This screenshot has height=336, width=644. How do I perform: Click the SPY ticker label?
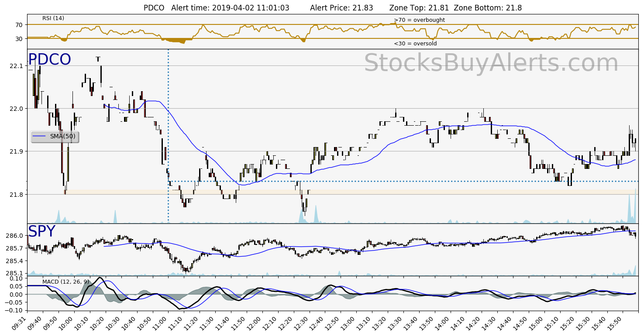(41, 231)
